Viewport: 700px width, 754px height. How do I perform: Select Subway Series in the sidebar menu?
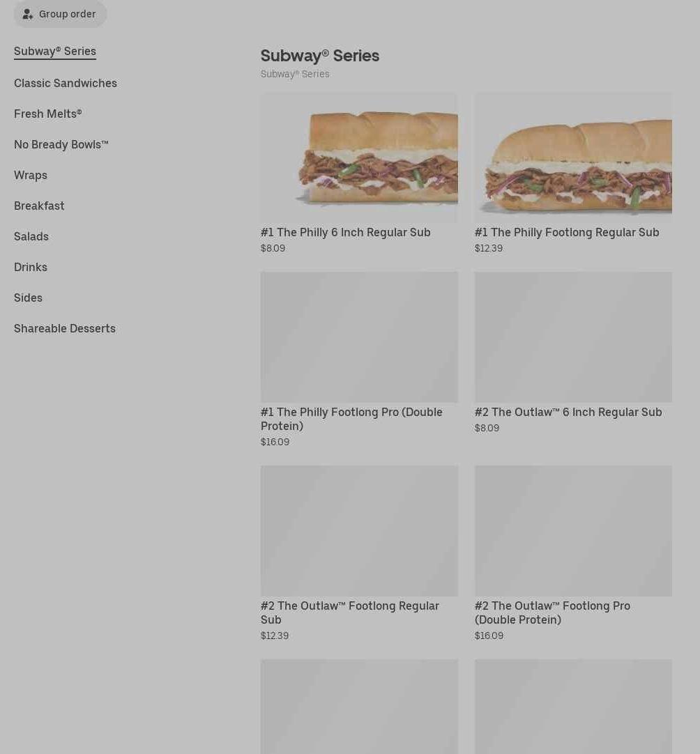click(x=55, y=51)
